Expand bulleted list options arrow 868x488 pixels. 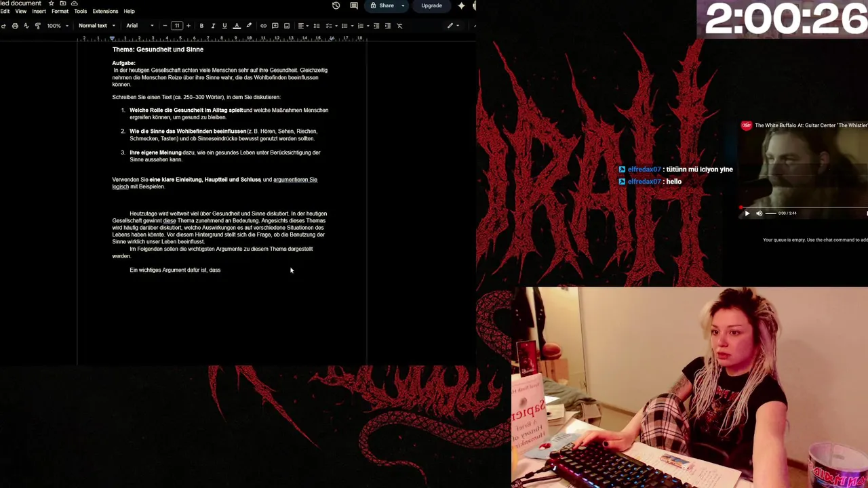352,26
